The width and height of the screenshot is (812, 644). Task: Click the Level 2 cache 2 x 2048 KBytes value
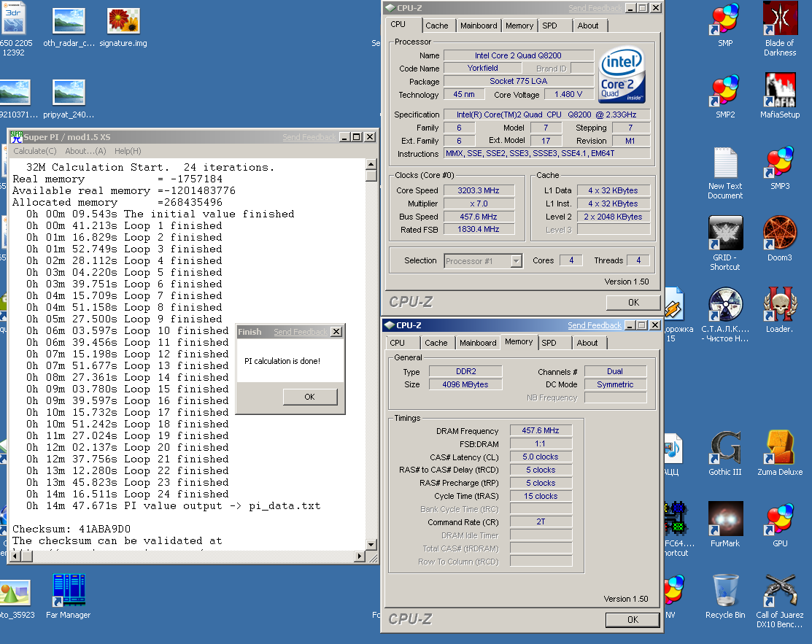coord(613,217)
